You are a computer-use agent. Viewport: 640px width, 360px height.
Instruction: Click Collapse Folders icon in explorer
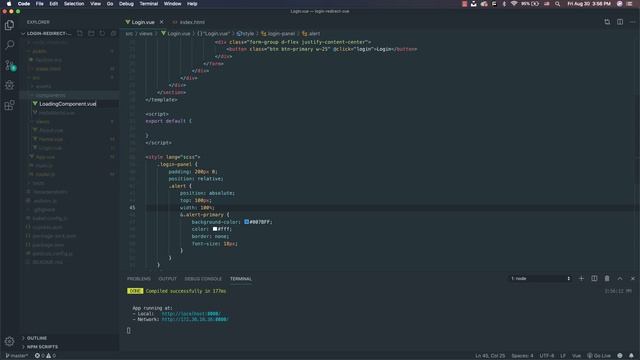coord(113,33)
